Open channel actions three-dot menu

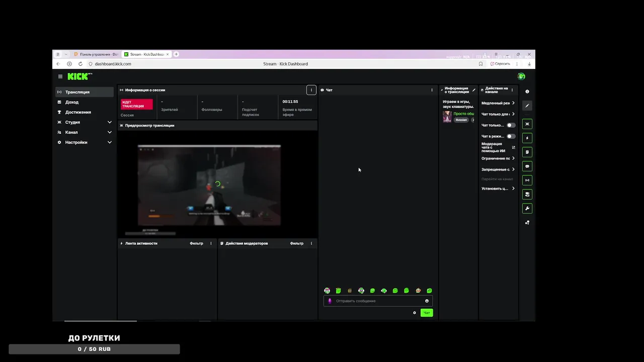(512, 90)
